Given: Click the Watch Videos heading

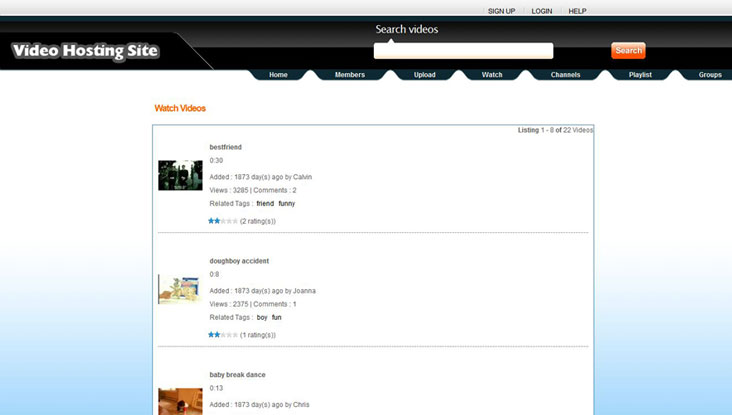Looking at the screenshot, I should point(180,108).
